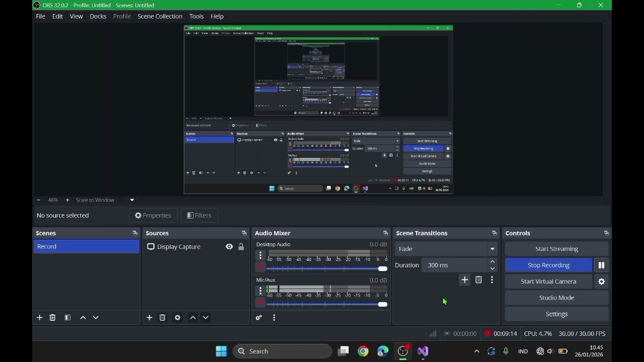
Task: Open source properties gear in the Sources dock
Action: click(178, 318)
